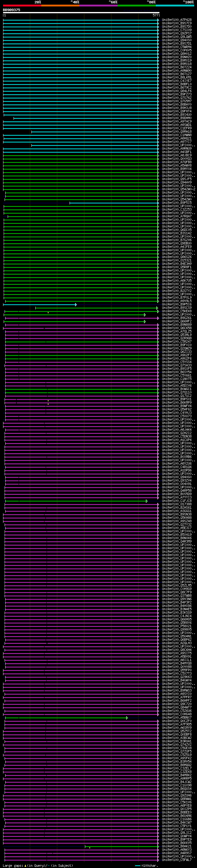
Task: Click the cyan ~100% identity legend segment
Action: pos(175,6)
